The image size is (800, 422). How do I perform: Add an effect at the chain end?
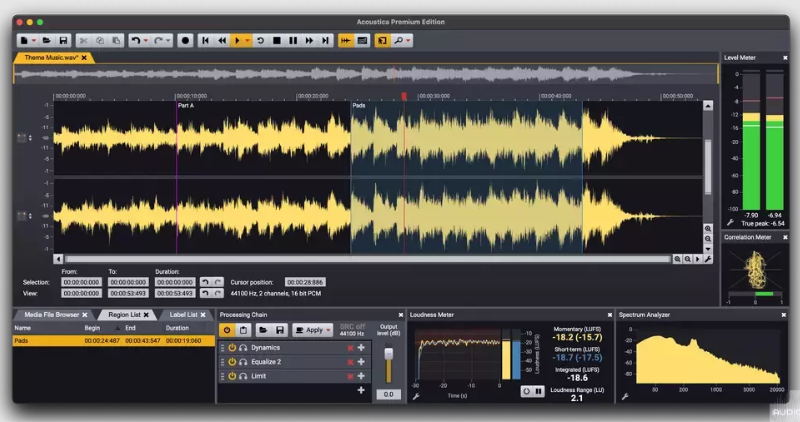[x=361, y=390]
